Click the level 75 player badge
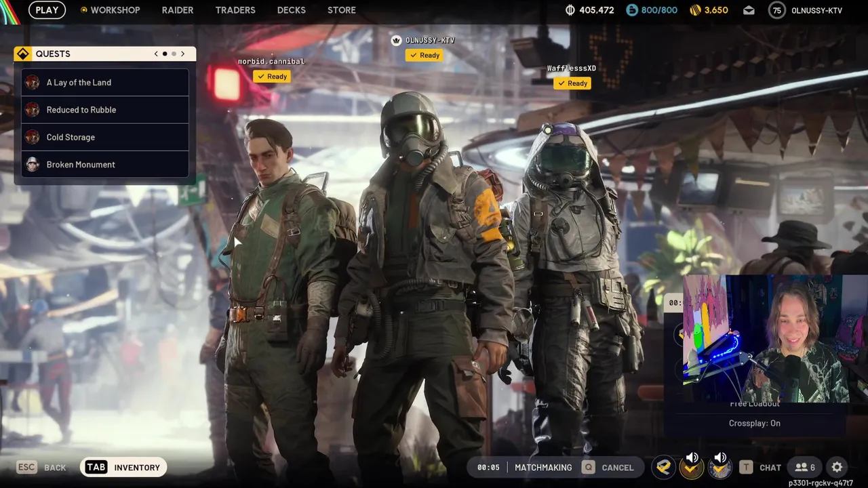The width and height of the screenshot is (868, 488). pos(777,10)
